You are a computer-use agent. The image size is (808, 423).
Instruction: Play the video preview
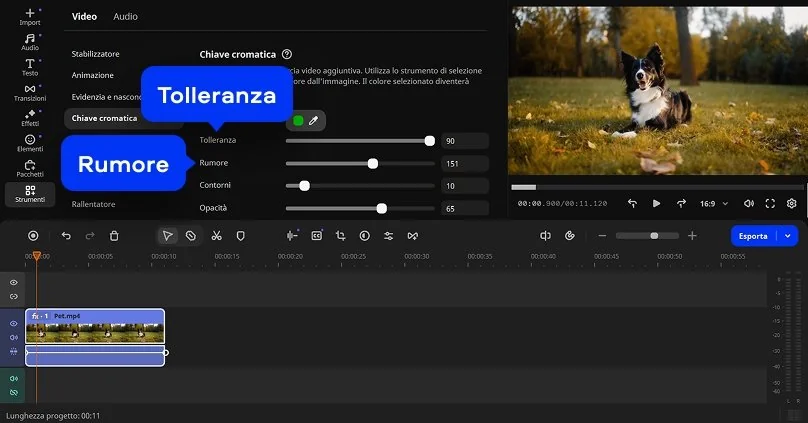pyautogui.click(x=656, y=203)
